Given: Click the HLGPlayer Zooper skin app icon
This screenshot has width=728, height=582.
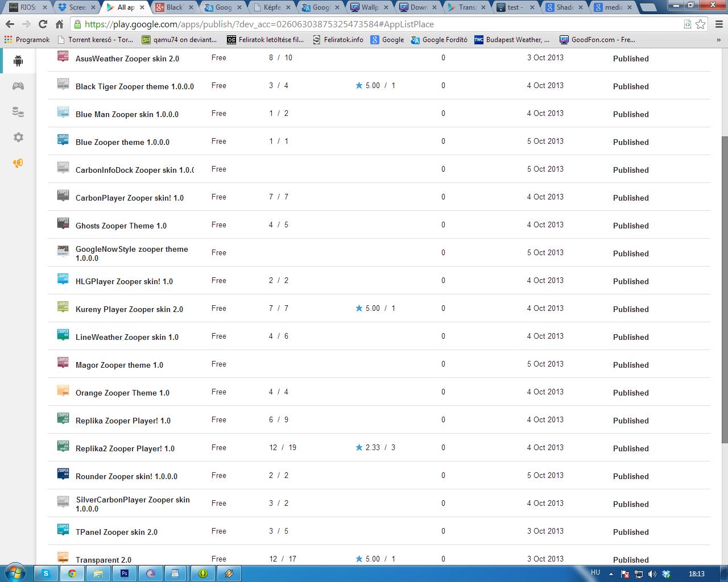Looking at the screenshot, I should [x=63, y=278].
